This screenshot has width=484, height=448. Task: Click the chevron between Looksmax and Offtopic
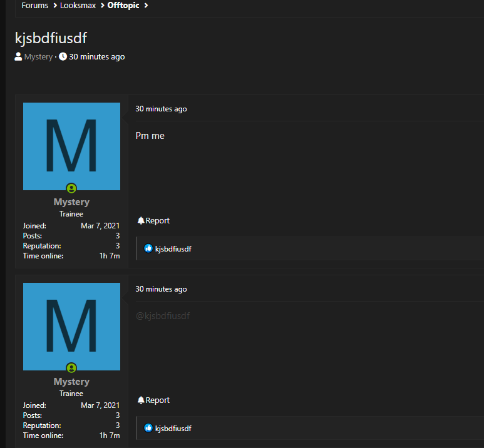(x=103, y=6)
